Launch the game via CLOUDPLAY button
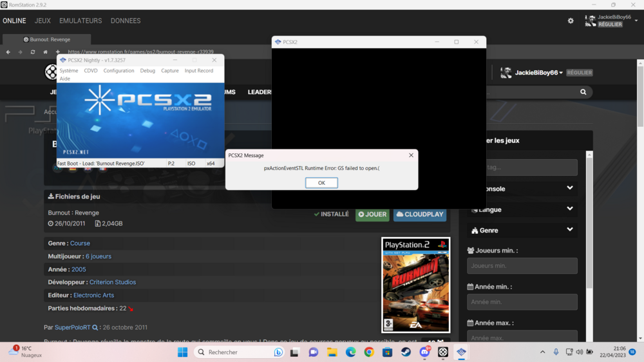Screen dimensions: 644x362 pos(419,214)
